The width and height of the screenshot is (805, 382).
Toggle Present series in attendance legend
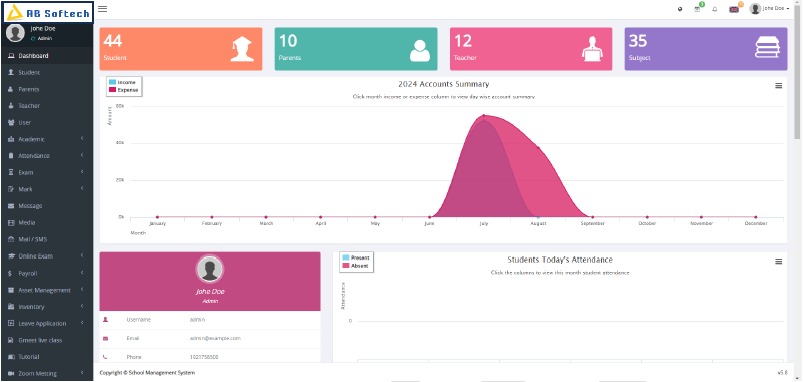356,258
